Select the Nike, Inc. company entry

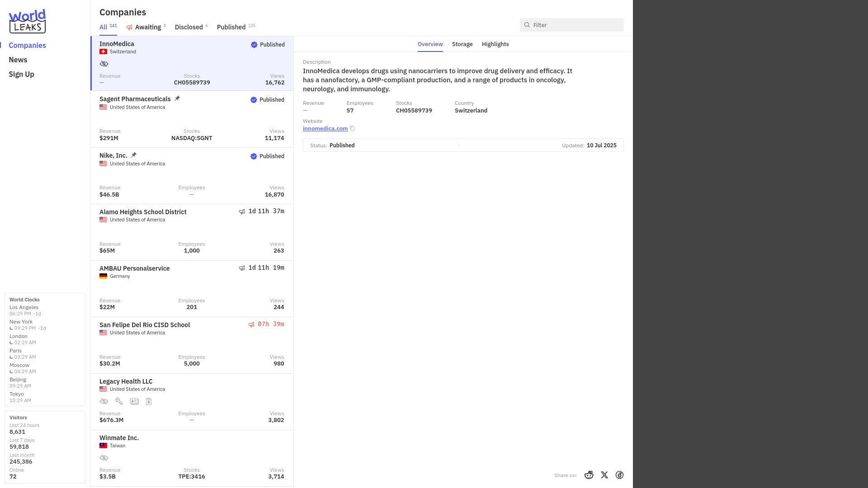(x=192, y=176)
